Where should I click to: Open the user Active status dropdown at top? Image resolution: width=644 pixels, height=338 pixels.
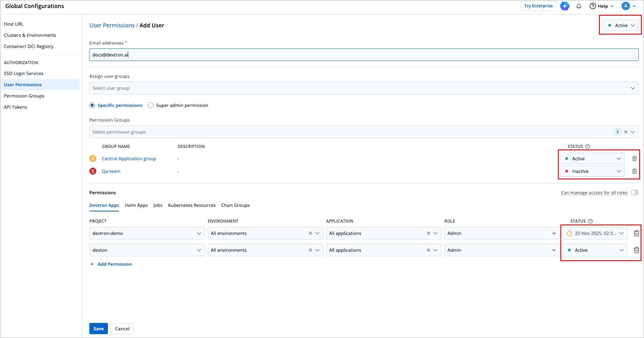pyautogui.click(x=621, y=25)
